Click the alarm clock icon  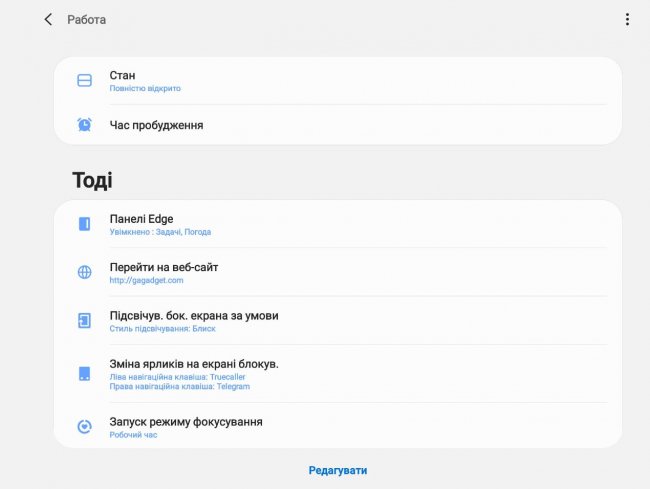85,125
